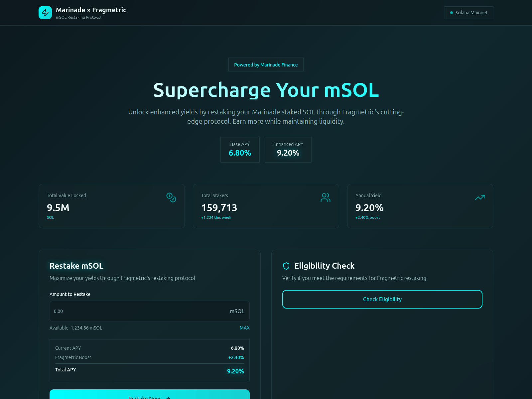Click the Amount to Restake label
The image size is (532, 399).
pos(70,294)
